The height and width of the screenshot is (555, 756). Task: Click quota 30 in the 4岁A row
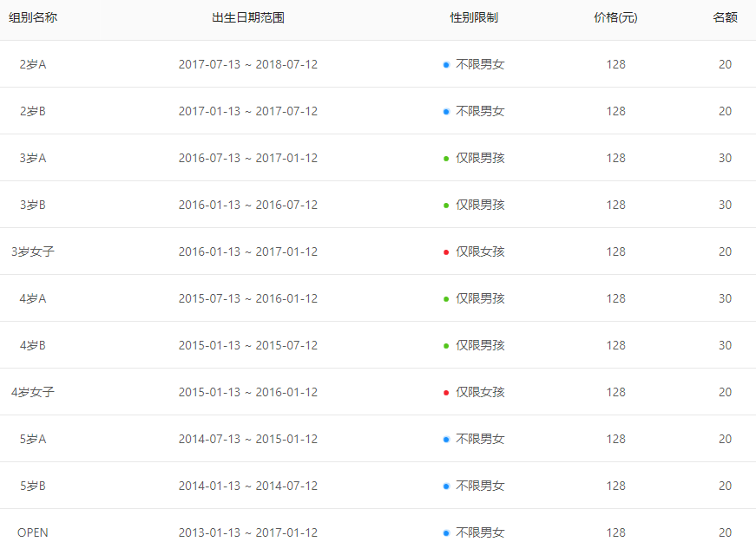tap(725, 298)
